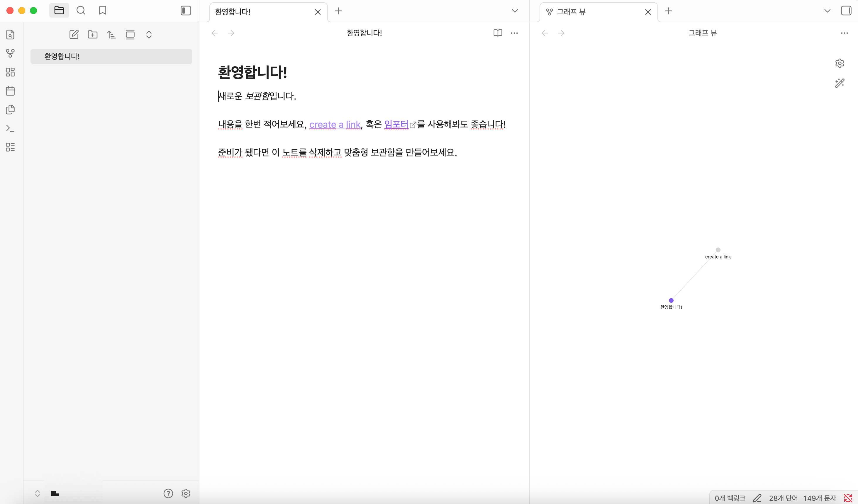Image resolution: width=858 pixels, height=504 pixels.
Task: Open the help icon
Action: click(x=168, y=493)
